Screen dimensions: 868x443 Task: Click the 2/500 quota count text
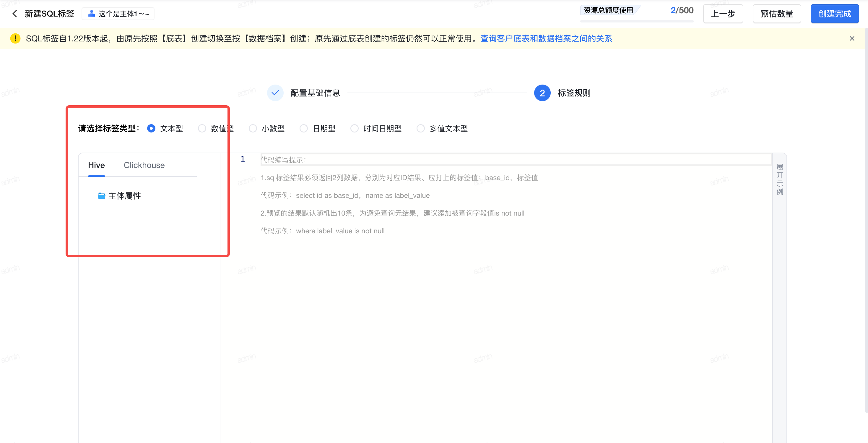(x=682, y=10)
